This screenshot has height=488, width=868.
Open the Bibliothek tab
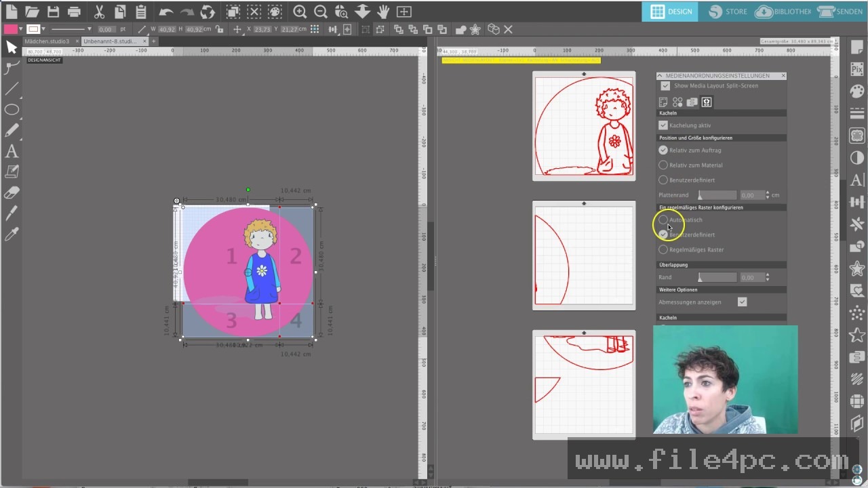[783, 12]
